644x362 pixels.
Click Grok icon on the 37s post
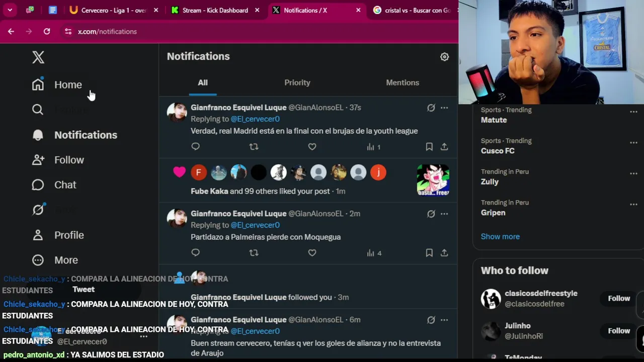tap(431, 108)
